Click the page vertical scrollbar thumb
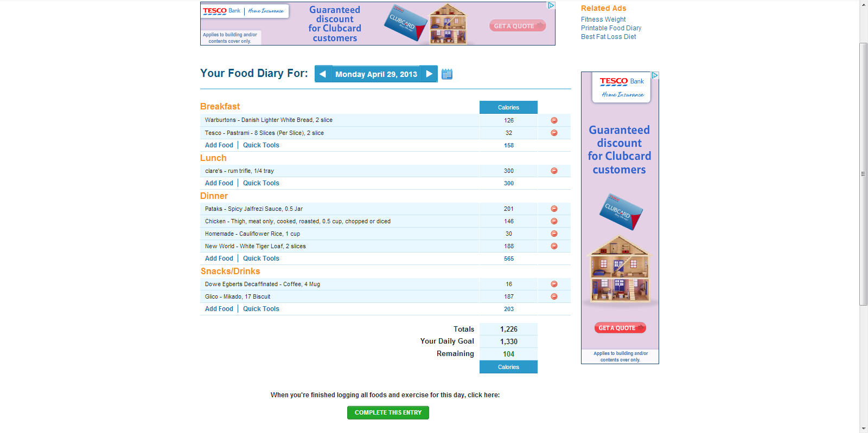The height and width of the screenshot is (433, 868). (864, 174)
